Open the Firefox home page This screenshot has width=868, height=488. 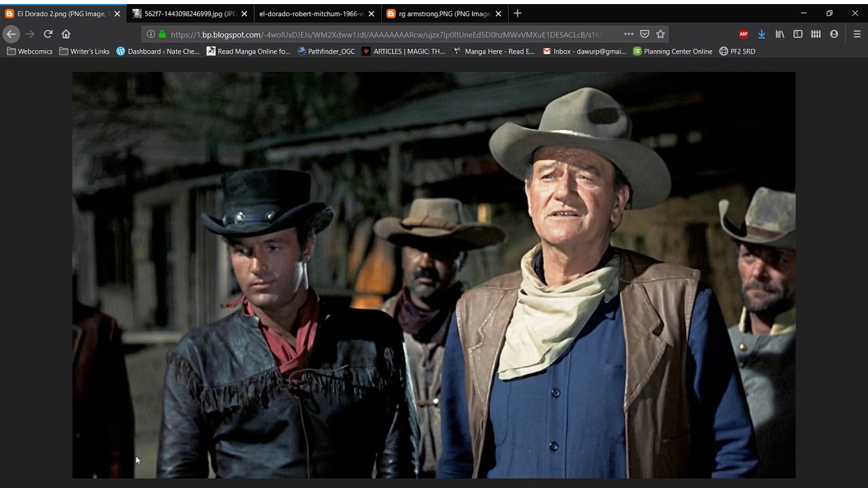[x=66, y=34]
